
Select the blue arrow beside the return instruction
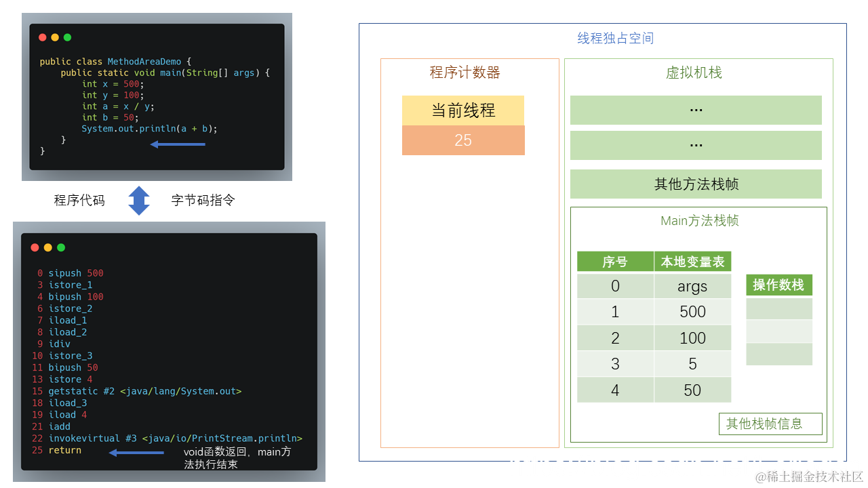coord(136,453)
